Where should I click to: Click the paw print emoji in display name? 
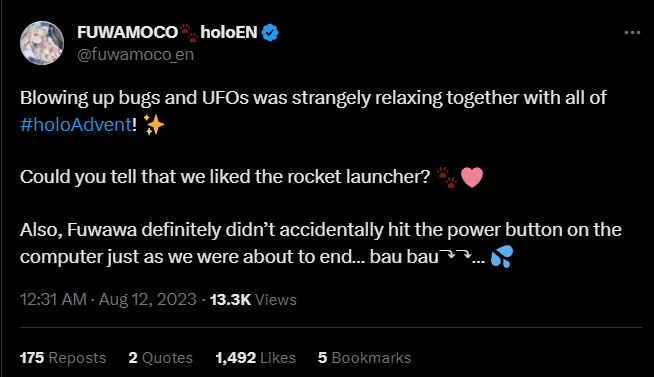pyautogui.click(x=189, y=33)
